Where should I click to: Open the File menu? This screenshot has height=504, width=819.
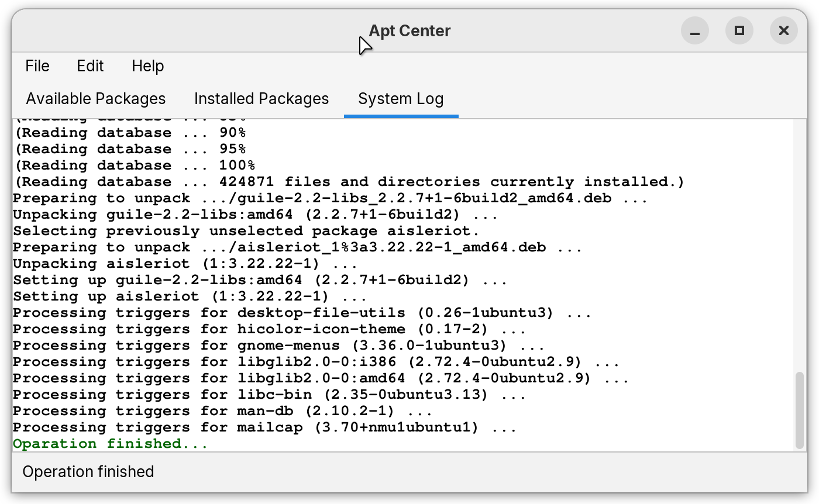(x=37, y=65)
